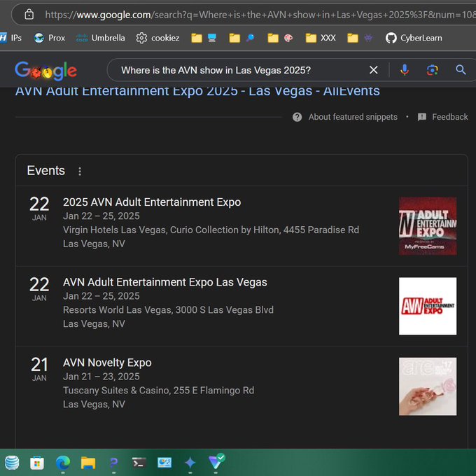Open the Prox bookmark

point(50,38)
